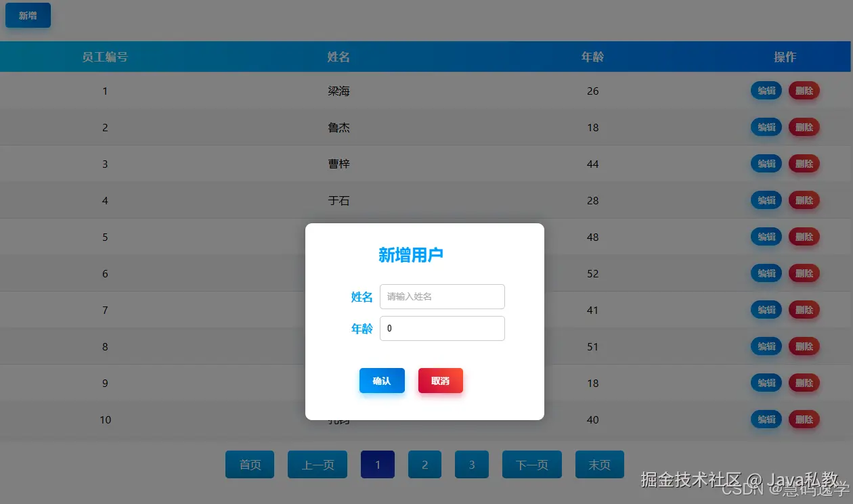
Task: Go to 首页 using pagination
Action: (x=250, y=464)
